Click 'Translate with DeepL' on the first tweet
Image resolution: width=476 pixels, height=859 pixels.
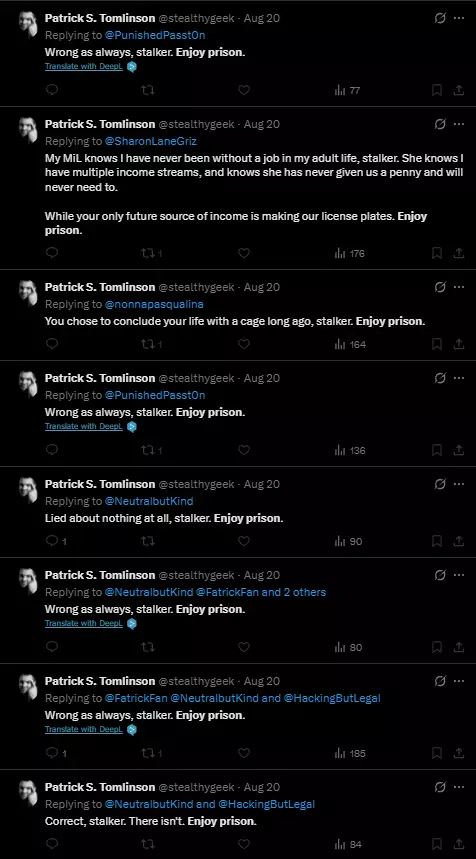click(84, 67)
